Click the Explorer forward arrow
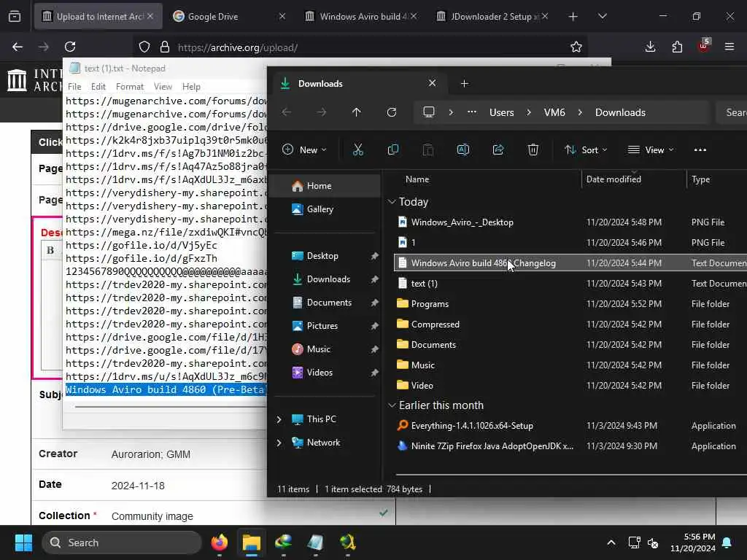The image size is (747, 560). pyautogui.click(x=322, y=112)
